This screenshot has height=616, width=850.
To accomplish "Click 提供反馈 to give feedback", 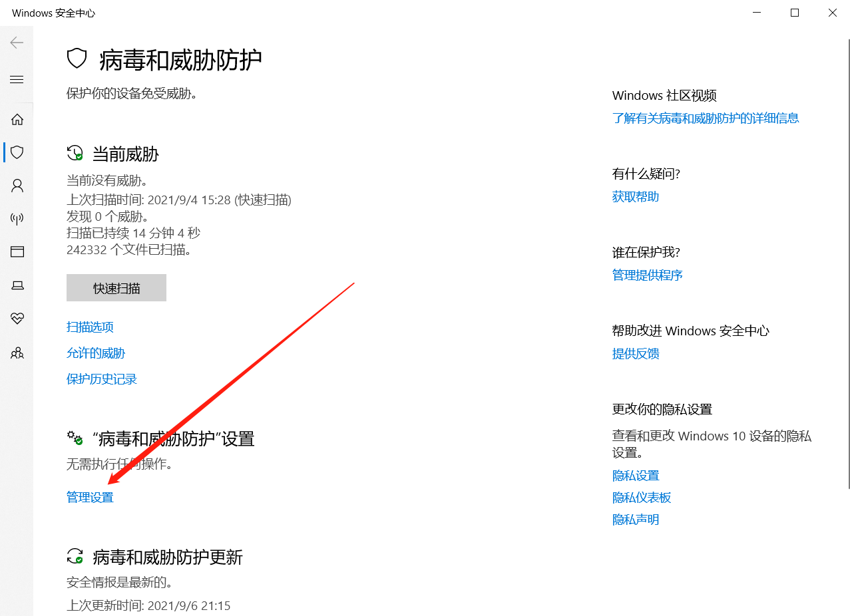I will coord(635,353).
